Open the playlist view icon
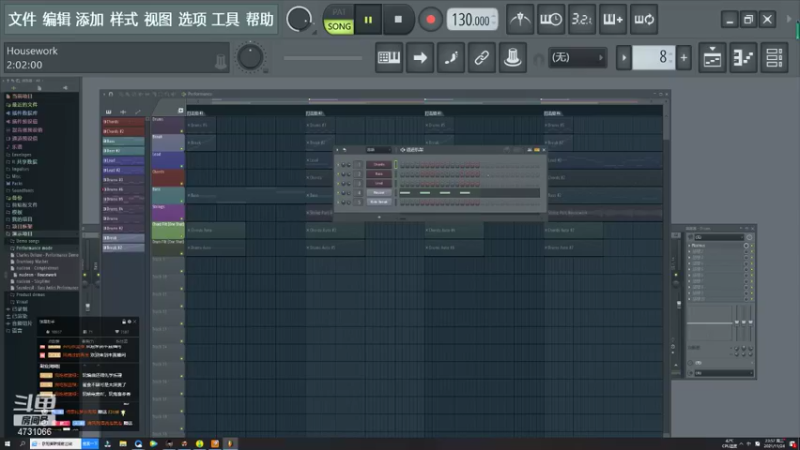 712,58
